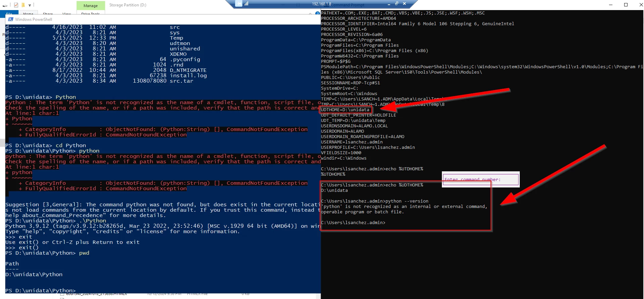Switch to the Share ribbon tab
The image size is (644, 299).
point(48,13)
